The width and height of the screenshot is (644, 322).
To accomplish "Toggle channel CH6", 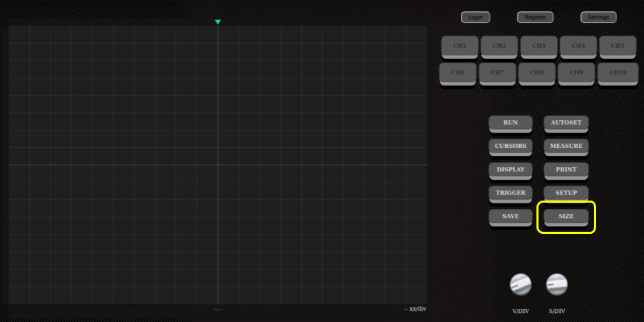I will (x=458, y=74).
